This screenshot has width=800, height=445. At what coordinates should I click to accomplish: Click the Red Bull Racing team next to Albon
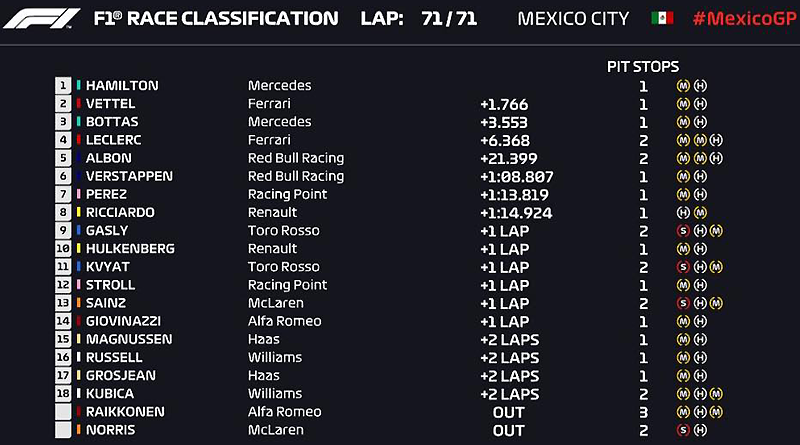coord(296,158)
